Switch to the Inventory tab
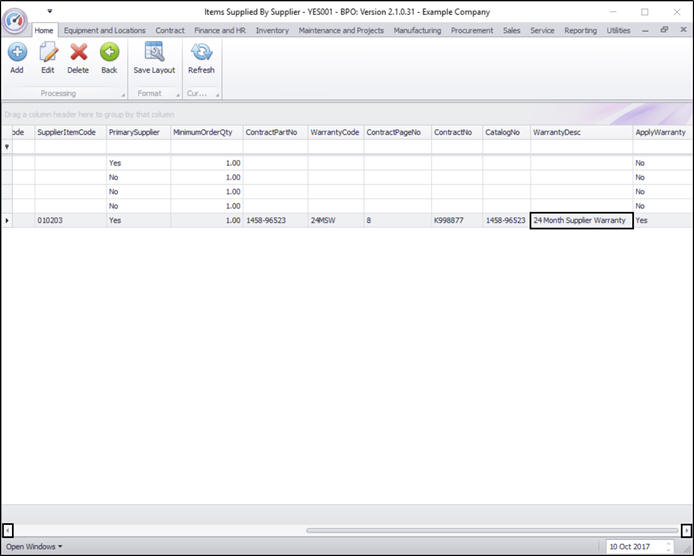 click(x=272, y=31)
